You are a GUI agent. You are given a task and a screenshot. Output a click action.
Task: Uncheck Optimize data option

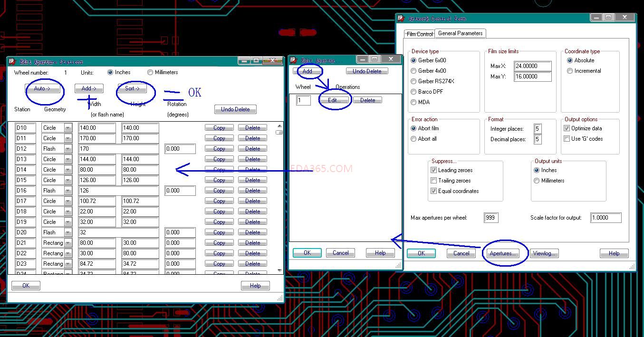(567, 128)
